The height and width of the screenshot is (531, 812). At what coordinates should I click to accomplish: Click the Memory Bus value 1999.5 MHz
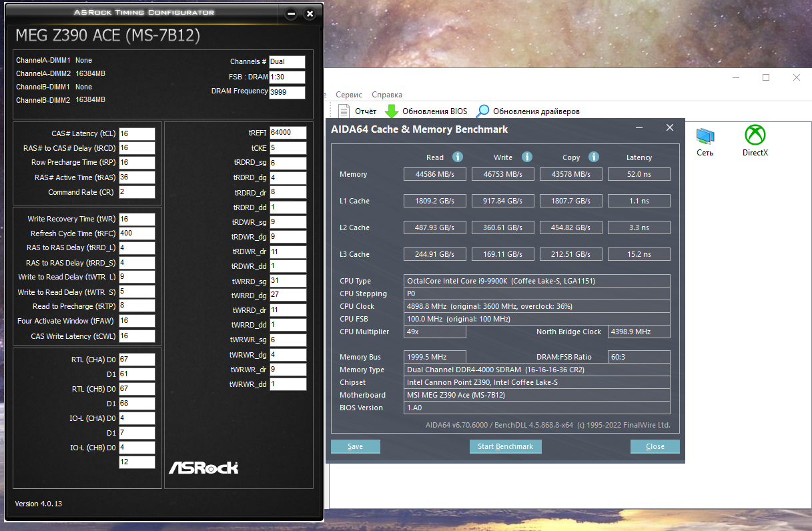coord(435,357)
